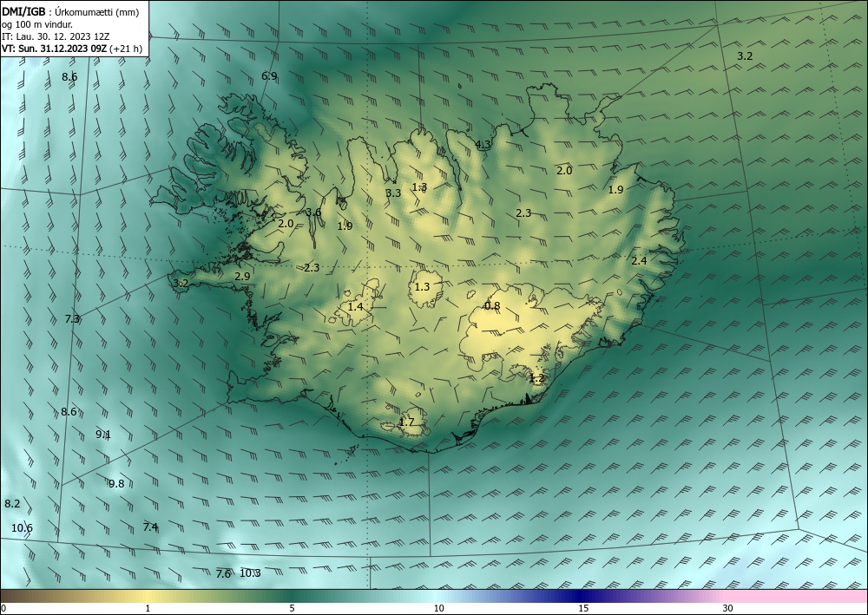Click the 6.9 precipitable water value
Image resolution: width=868 pixels, height=615 pixels.
coord(269,75)
